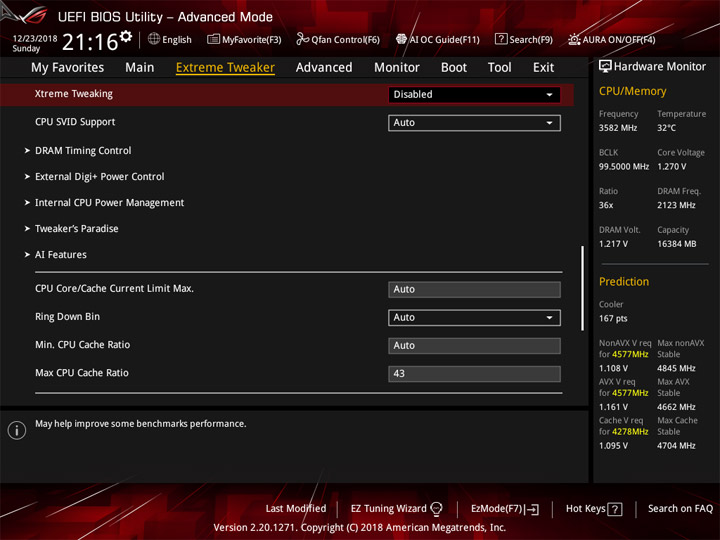This screenshot has height=540, width=720.
Task: Click Max nonAVX Stable 4845 MHz value
Action: pyautogui.click(x=676, y=368)
